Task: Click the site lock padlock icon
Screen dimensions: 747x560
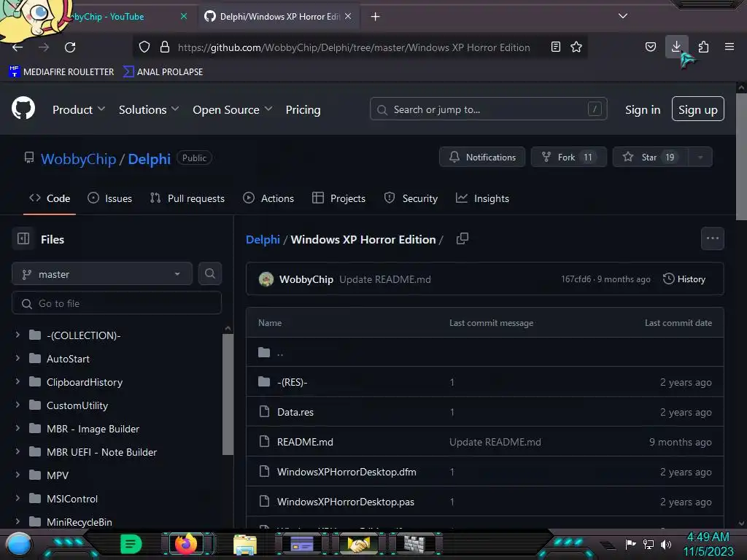Action: click(x=165, y=47)
